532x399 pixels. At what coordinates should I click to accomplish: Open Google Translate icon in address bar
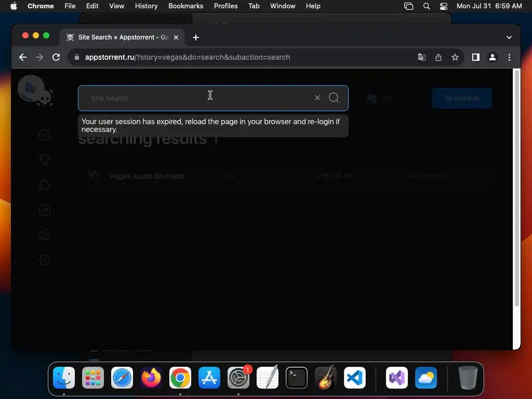point(422,57)
